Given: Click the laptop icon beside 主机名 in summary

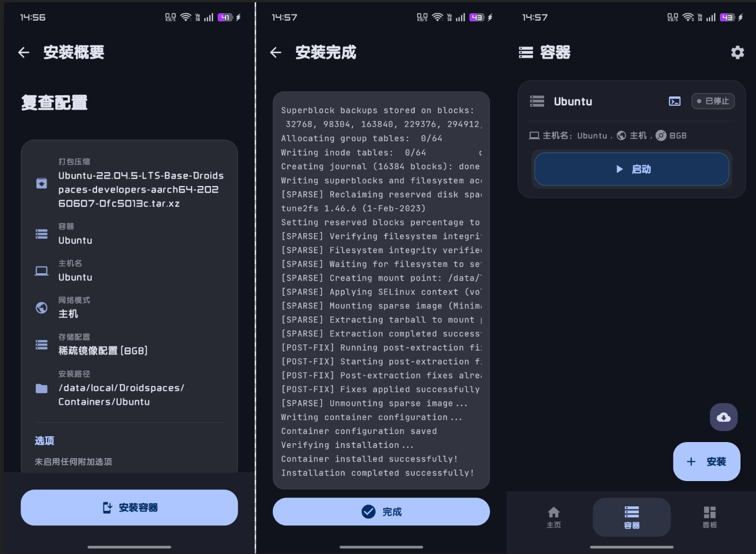Looking at the screenshot, I should point(41,270).
